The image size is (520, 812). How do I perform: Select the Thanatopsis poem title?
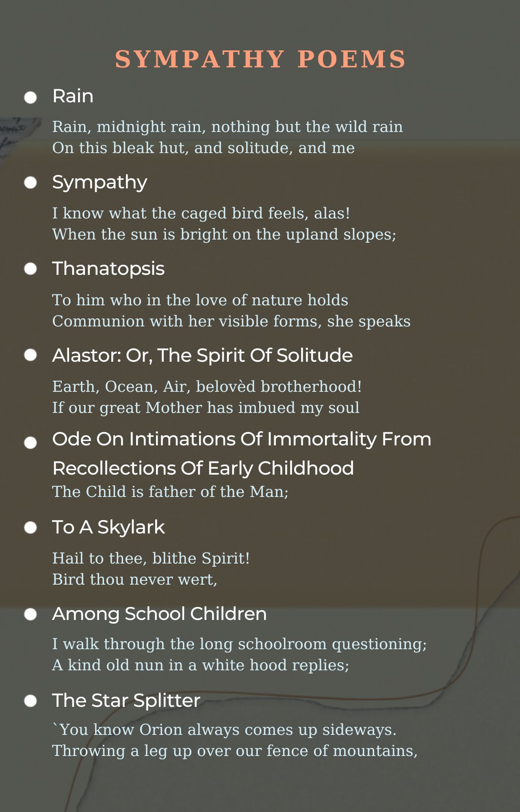[108, 269]
